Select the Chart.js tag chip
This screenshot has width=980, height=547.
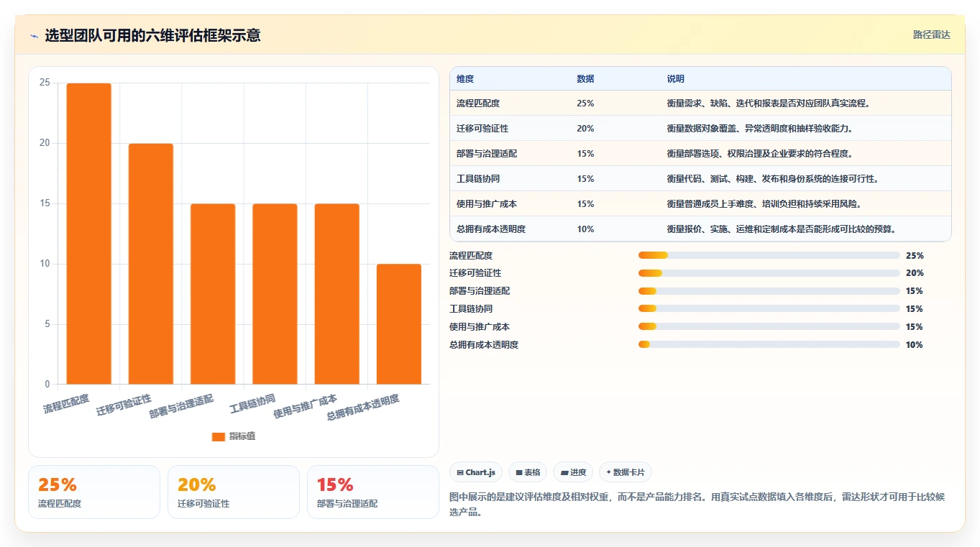[476, 472]
